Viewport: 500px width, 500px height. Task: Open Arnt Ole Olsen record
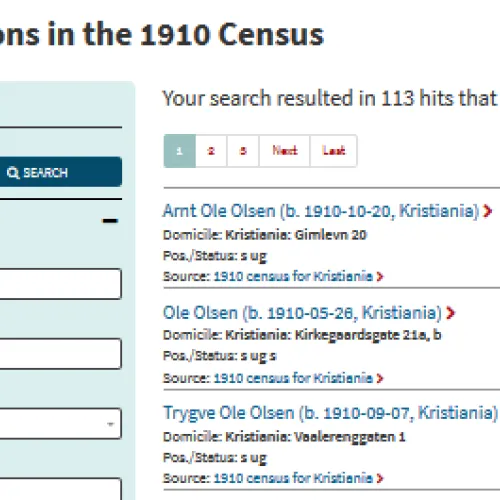click(x=321, y=211)
